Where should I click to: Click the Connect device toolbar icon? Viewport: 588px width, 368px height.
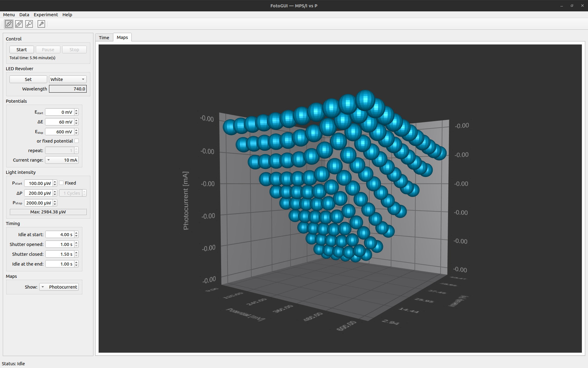point(9,24)
